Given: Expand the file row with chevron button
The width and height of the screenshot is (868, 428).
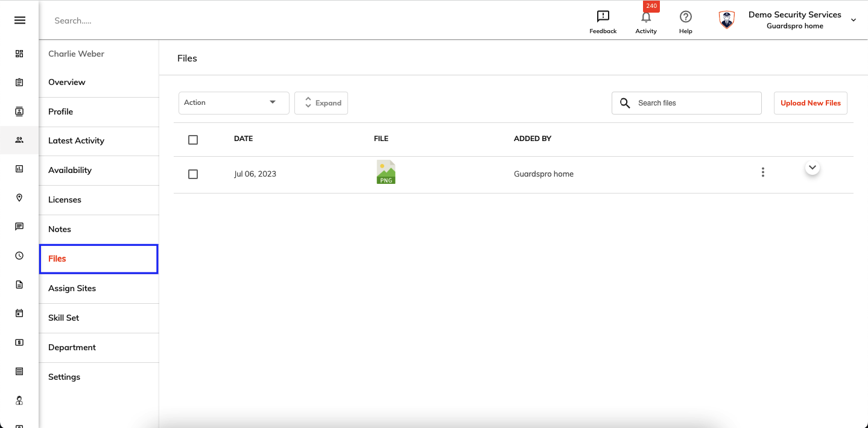Looking at the screenshot, I should 813,168.
